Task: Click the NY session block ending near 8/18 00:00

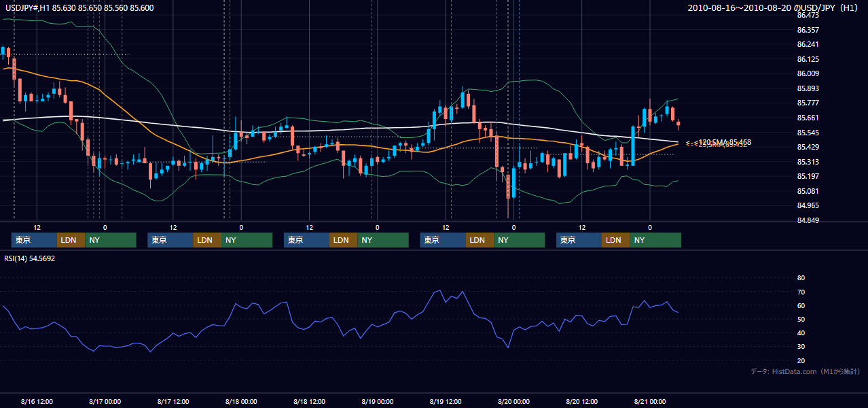Action: [247, 240]
